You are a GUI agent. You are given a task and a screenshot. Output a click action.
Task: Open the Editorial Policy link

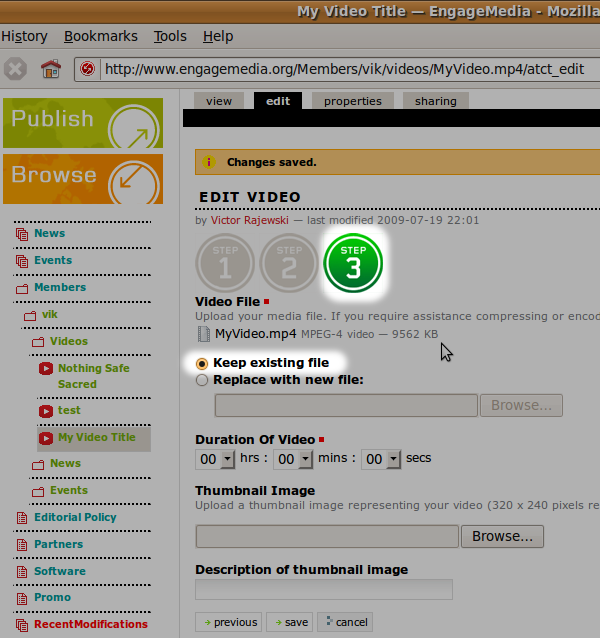(x=75, y=517)
